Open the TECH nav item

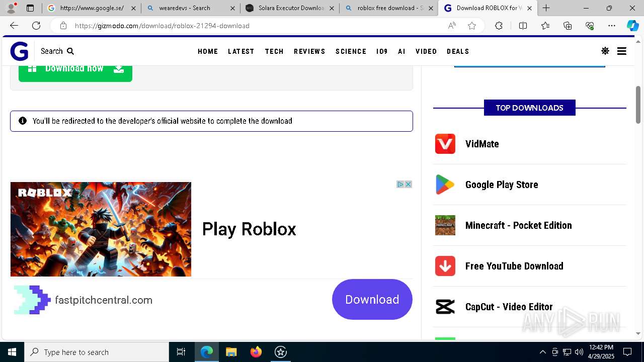click(274, 51)
